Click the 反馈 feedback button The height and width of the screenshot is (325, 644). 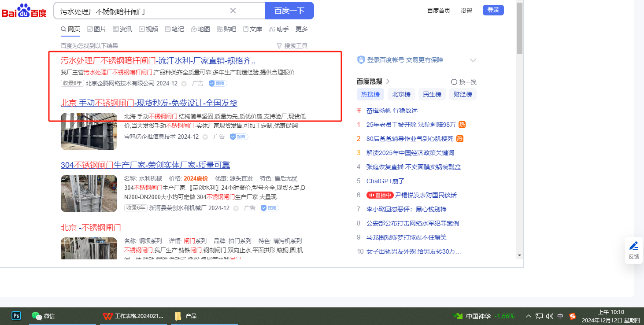[634, 250]
